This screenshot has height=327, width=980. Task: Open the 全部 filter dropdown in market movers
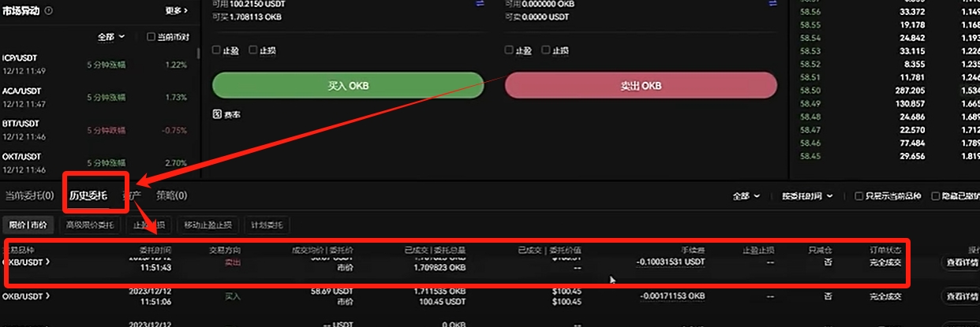pyautogui.click(x=110, y=37)
